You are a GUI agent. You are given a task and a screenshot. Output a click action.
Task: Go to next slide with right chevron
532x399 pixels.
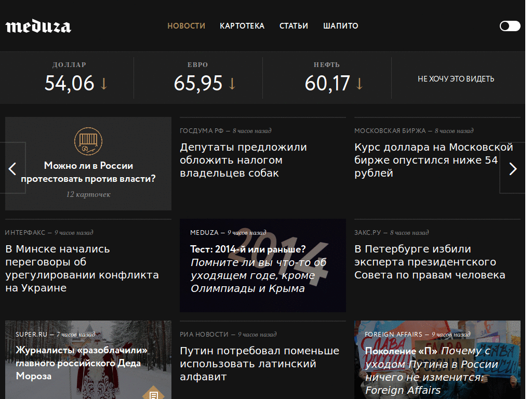tap(513, 168)
